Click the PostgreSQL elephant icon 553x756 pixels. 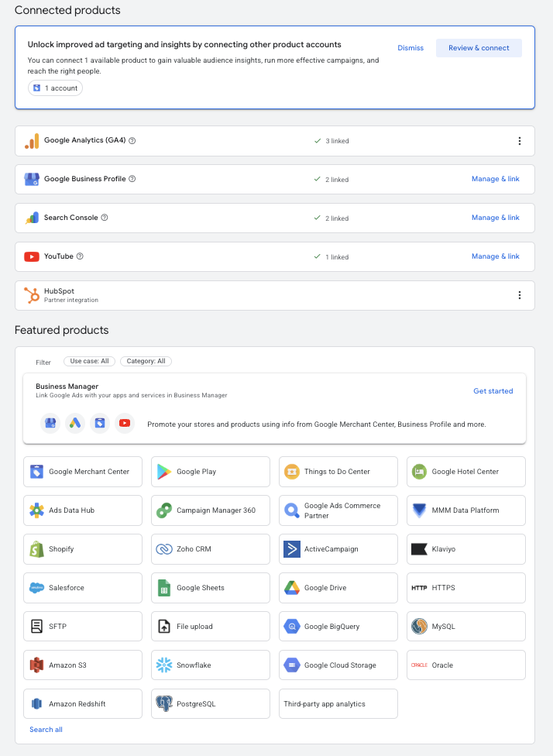[164, 704]
